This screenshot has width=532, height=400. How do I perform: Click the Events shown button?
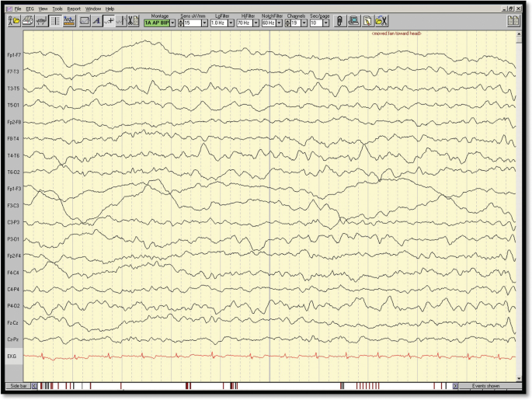click(x=487, y=385)
